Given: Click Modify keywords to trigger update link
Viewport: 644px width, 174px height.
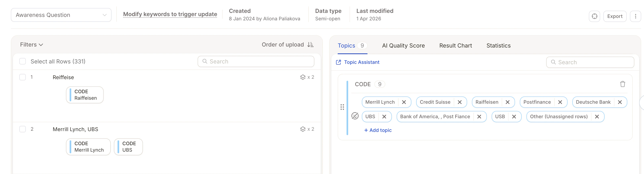Looking at the screenshot, I should 170,14.
